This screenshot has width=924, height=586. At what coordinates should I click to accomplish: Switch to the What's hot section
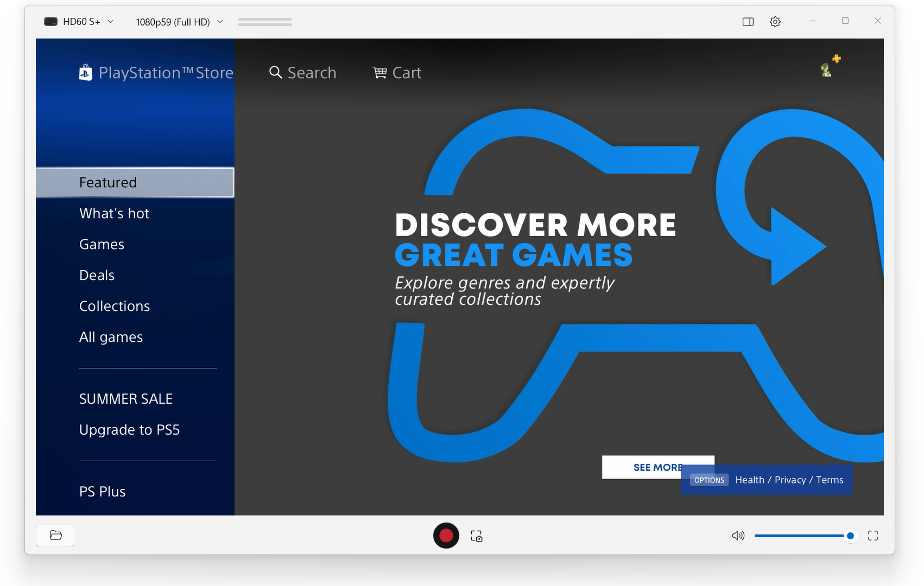pyautogui.click(x=114, y=213)
